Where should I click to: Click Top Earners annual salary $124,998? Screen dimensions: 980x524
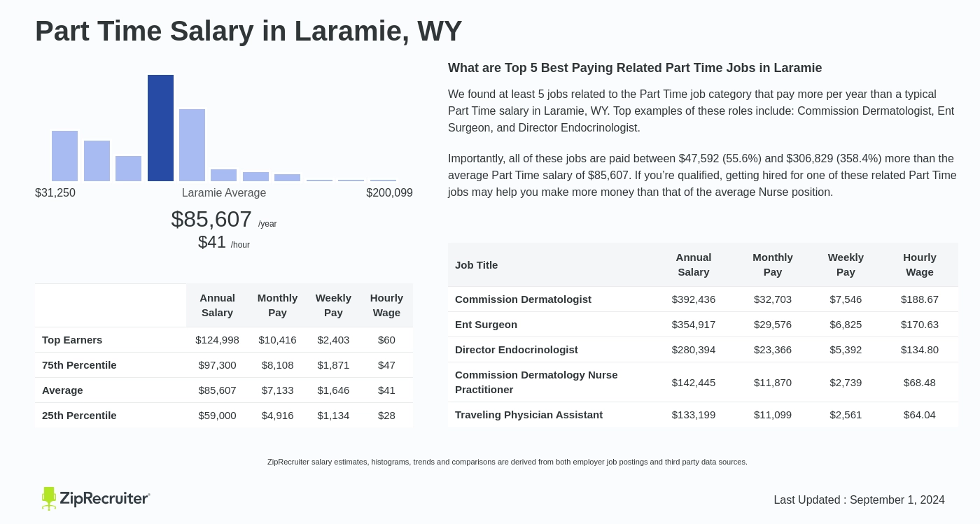(217, 339)
